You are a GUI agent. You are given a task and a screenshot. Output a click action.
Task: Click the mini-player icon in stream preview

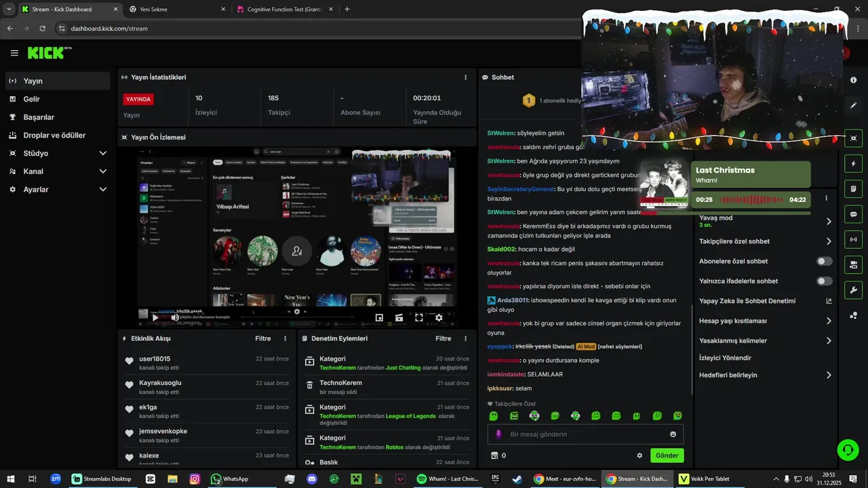point(379,317)
